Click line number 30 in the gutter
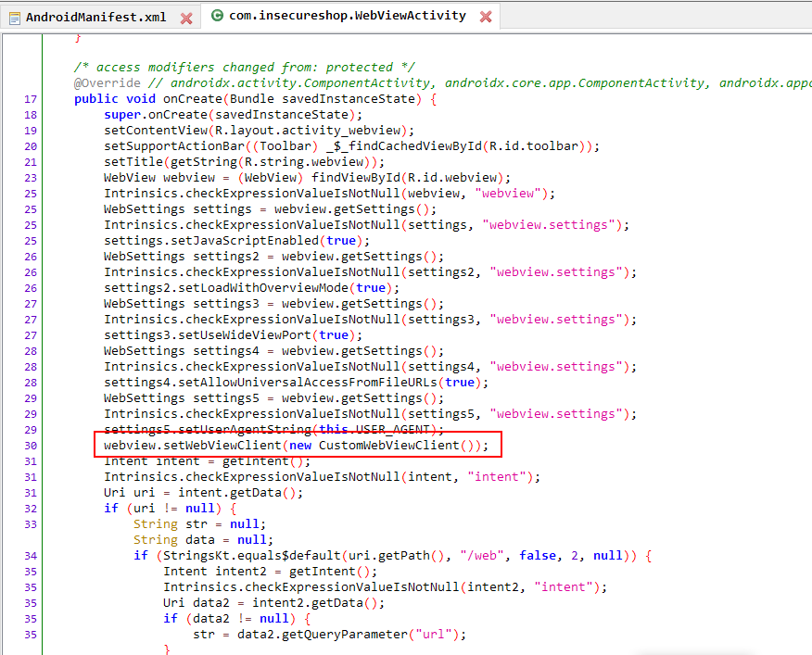 pos(30,446)
